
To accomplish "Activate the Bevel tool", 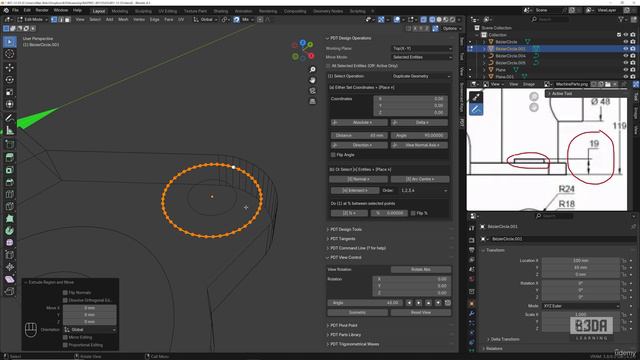I will click(9, 182).
